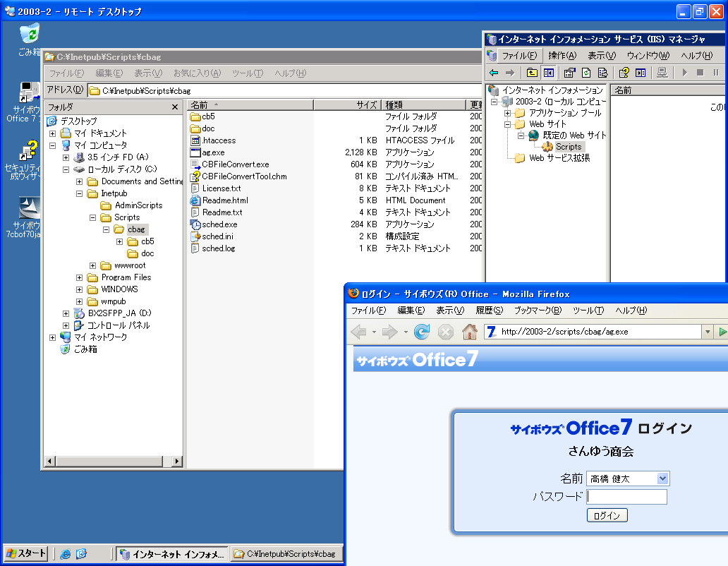Open Firefox URL history dropdown arrow
Screen dimensions: 728x566
(x=708, y=332)
